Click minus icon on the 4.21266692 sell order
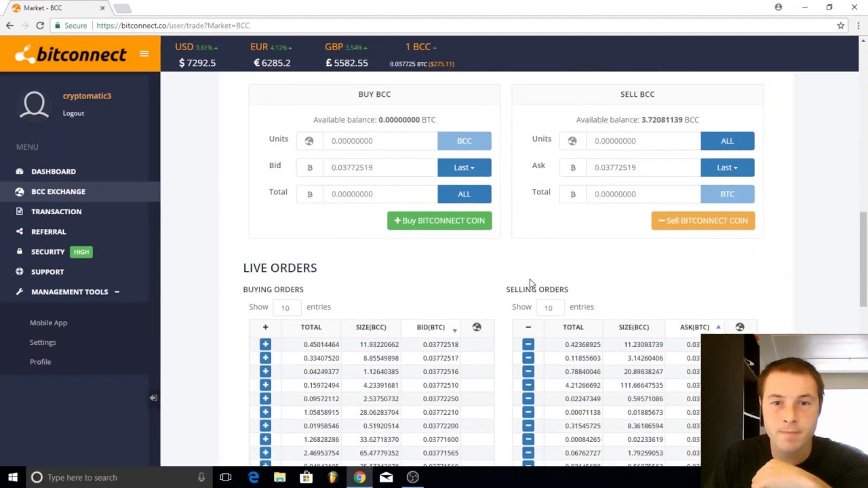This screenshot has height=488, width=868. coord(528,385)
